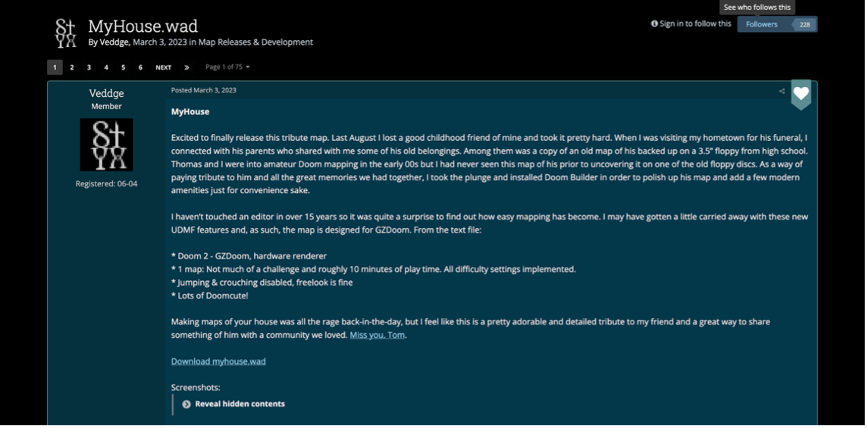Click the small avatar beside the MyHouse.wad title

tap(66, 33)
